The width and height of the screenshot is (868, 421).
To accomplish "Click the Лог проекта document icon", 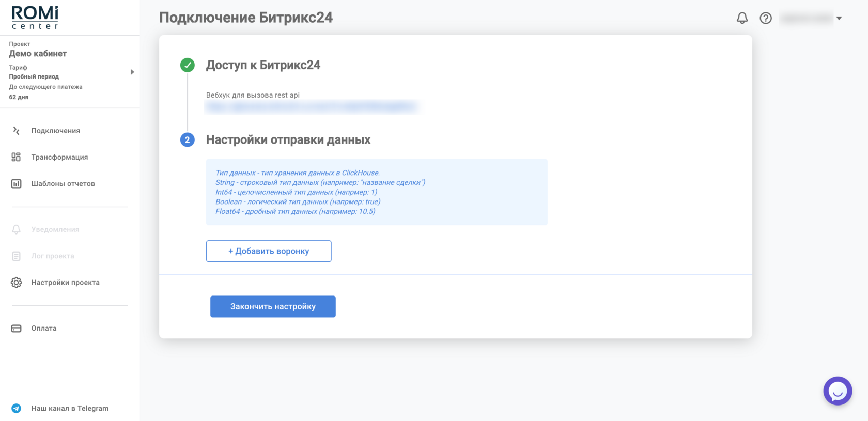I will 16,256.
